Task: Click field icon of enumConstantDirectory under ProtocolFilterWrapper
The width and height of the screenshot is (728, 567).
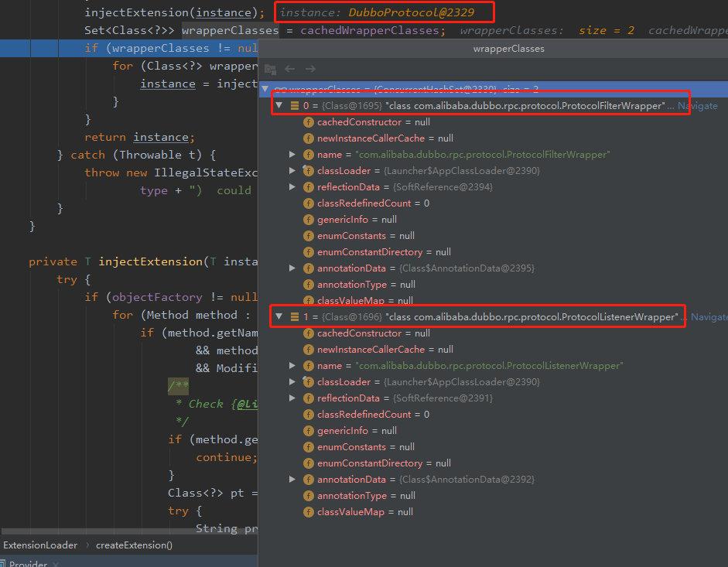Action: pyautogui.click(x=308, y=252)
